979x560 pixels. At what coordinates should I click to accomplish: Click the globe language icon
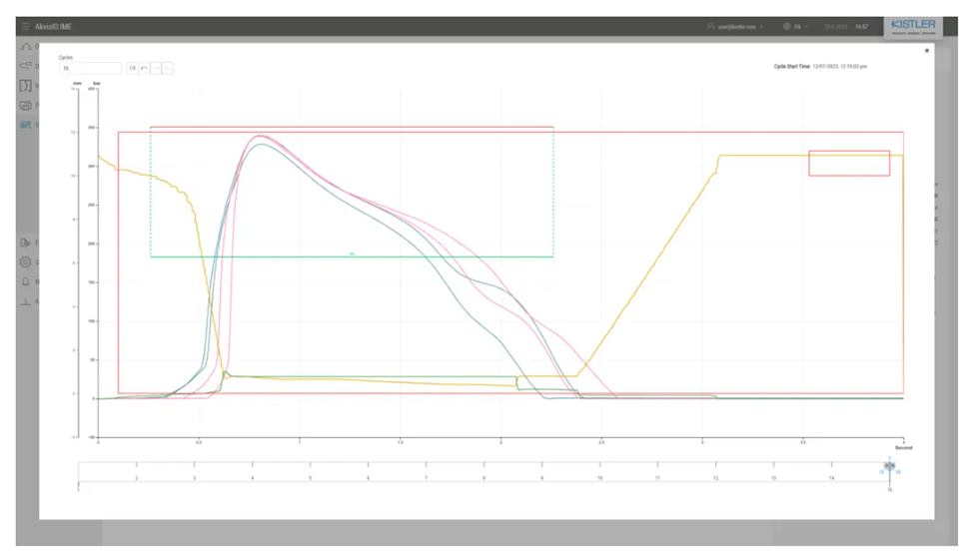[787, 26]
